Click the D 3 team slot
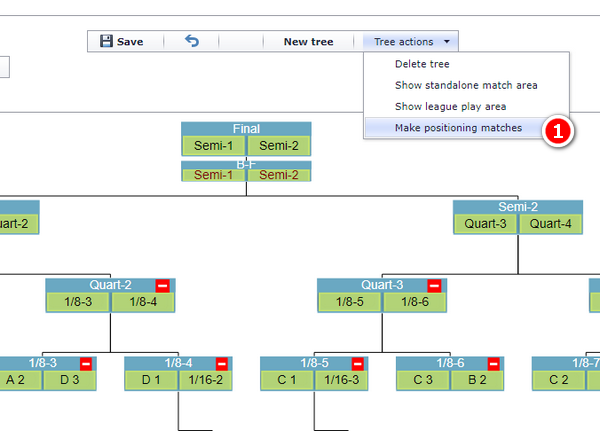 point(70,380)
